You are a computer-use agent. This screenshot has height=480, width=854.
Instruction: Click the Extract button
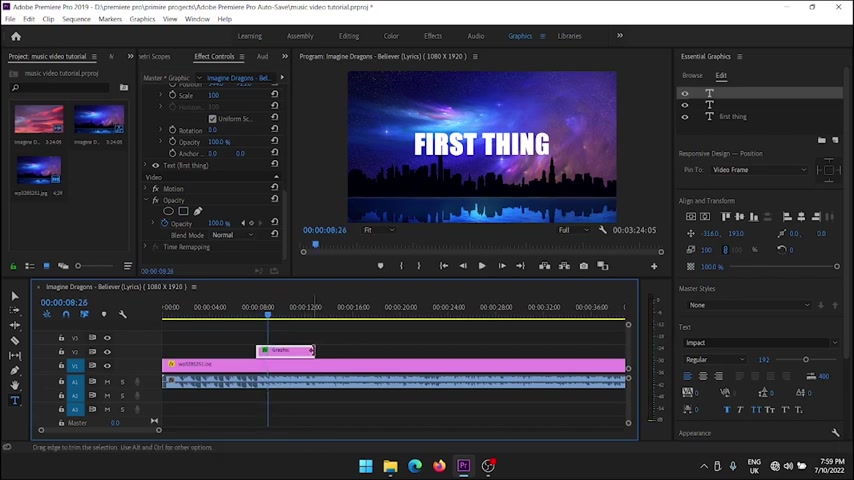pyautogui.click(x=564, y=266)
